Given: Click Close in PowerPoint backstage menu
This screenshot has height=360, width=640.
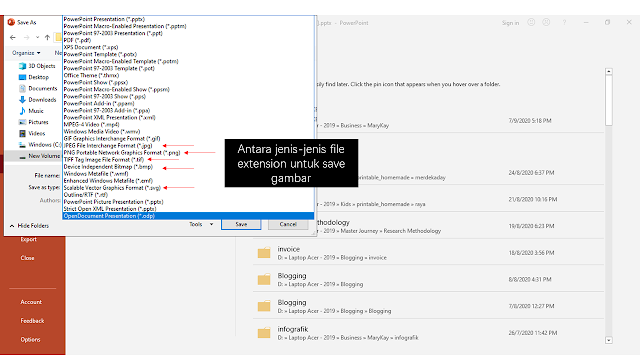Looking at the screenshot, I should click(27, 258).
